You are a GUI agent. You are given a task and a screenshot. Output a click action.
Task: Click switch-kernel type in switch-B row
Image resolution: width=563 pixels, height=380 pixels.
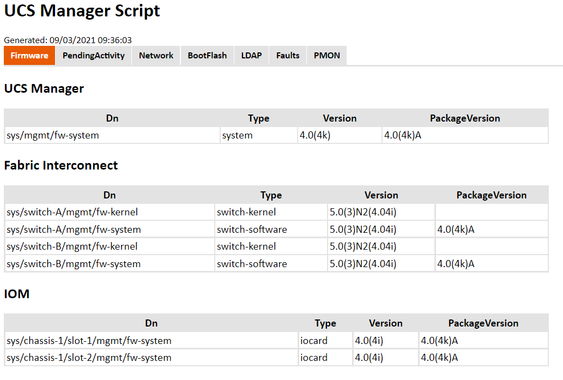pos(271,247)
